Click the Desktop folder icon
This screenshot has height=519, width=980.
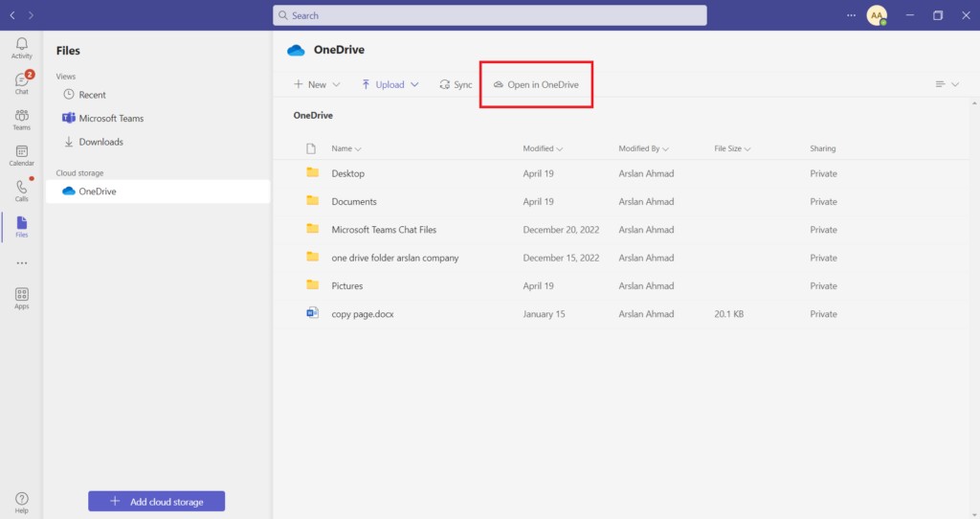(x=313, y=172)
